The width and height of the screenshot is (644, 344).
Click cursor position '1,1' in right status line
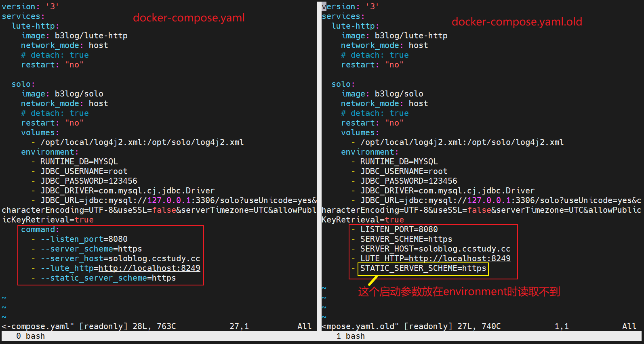(x=562, y=326)
